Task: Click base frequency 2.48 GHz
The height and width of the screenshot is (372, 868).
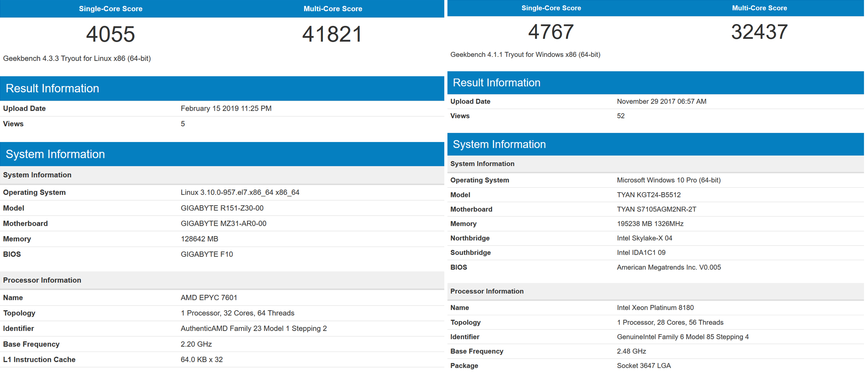Action: pos(631,351)
